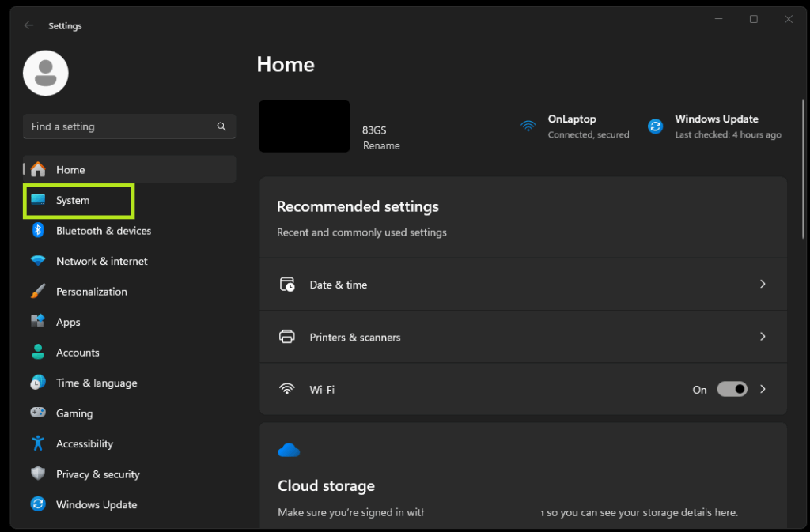Click the Rename link under 83GS

381,145
